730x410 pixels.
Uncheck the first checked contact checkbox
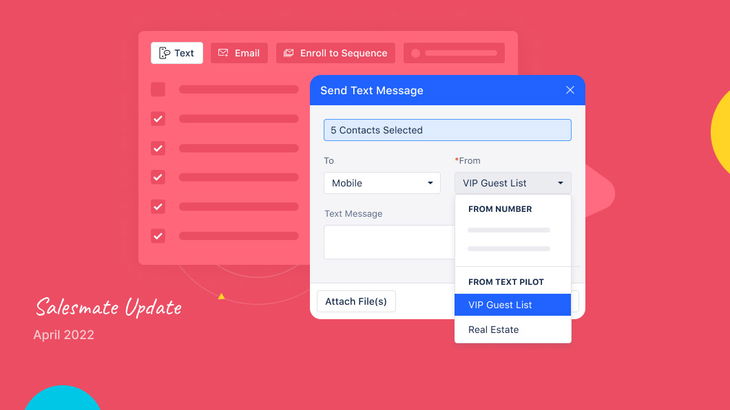[158, 119]
